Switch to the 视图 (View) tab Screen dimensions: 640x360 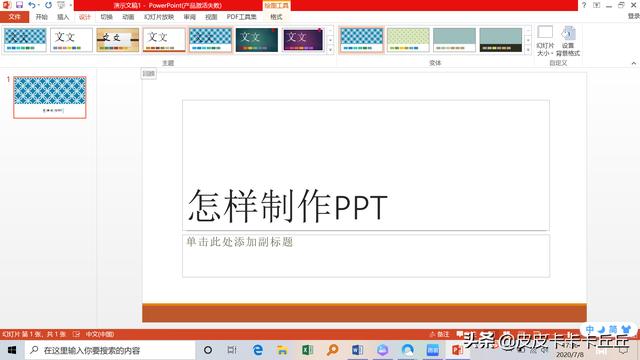211,17
